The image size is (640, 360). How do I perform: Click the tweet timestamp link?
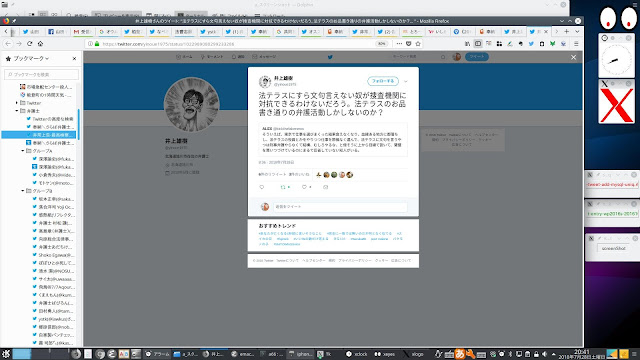[276, 162]
